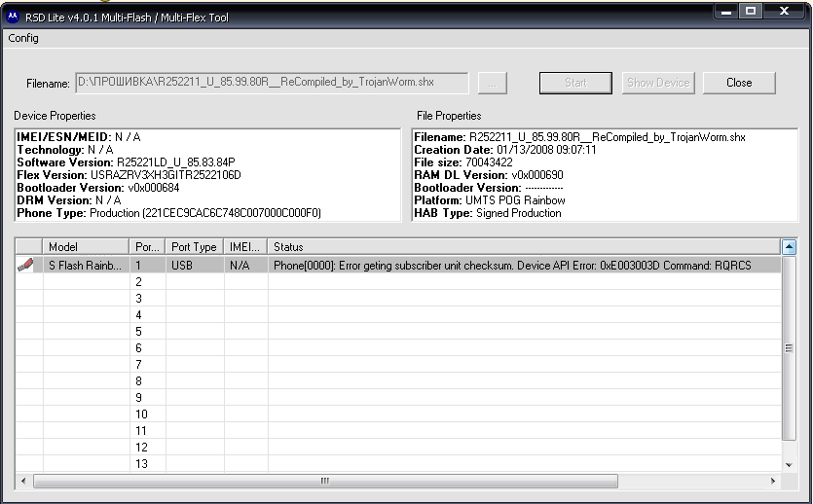Click the horizontal scrollbar right arrow
Screen dimensions: 813x504
773,482
